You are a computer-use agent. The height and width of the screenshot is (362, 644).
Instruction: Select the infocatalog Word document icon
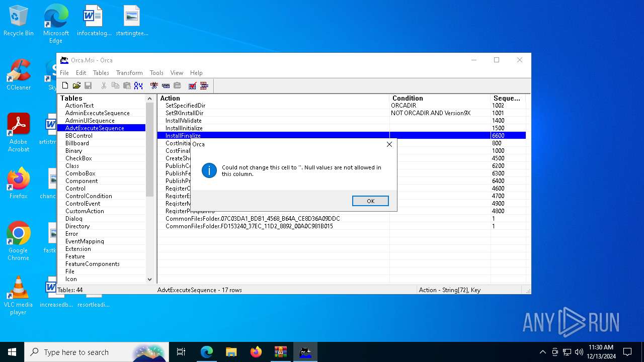[94, 21]
